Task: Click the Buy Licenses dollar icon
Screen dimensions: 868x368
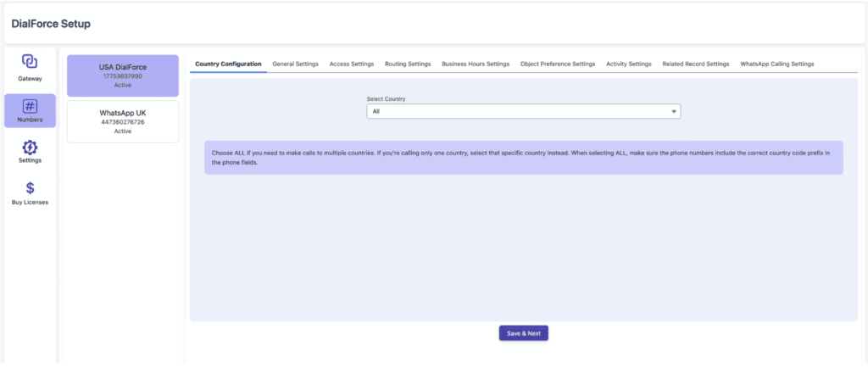Action: [x=30, y=188]
